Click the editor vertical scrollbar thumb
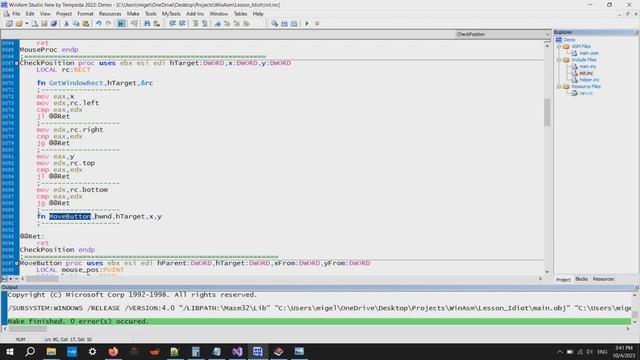Image resolution: width=640 pixels, height=360 pixels. pos(547,112)
